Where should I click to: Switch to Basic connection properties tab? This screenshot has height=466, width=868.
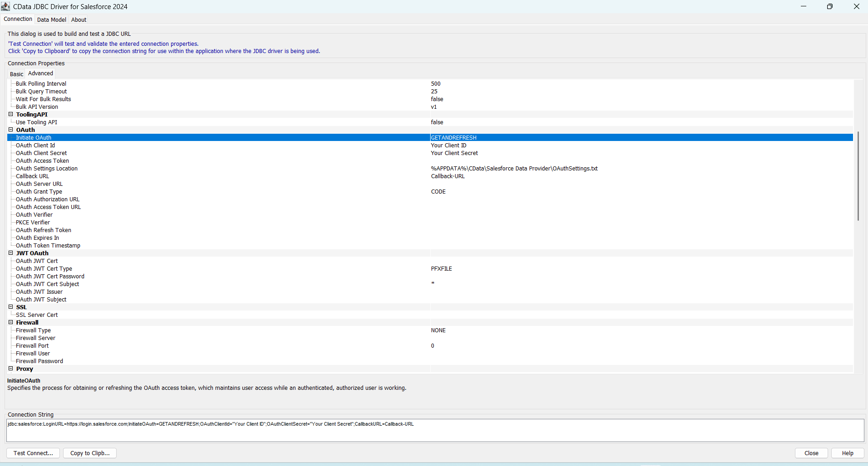tap(16, 74)
